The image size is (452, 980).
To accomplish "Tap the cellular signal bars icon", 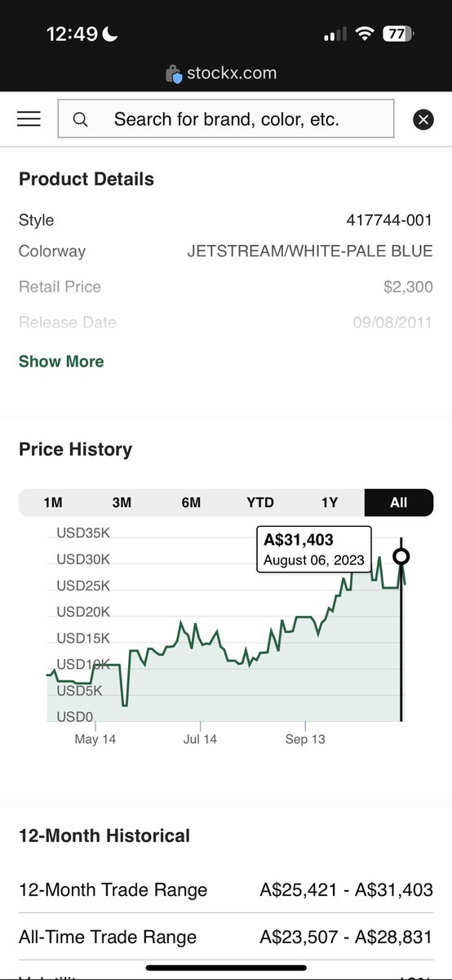I will tap(335, 35).
